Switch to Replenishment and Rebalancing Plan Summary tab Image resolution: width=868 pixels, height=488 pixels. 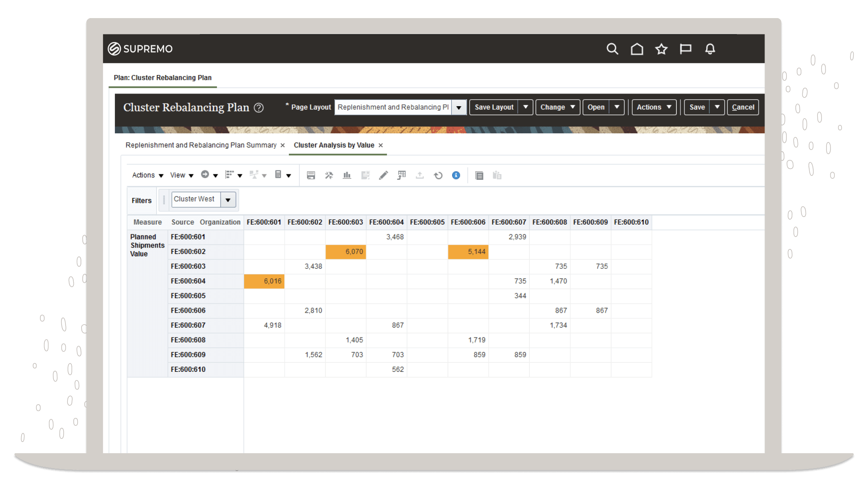point(201,145)
